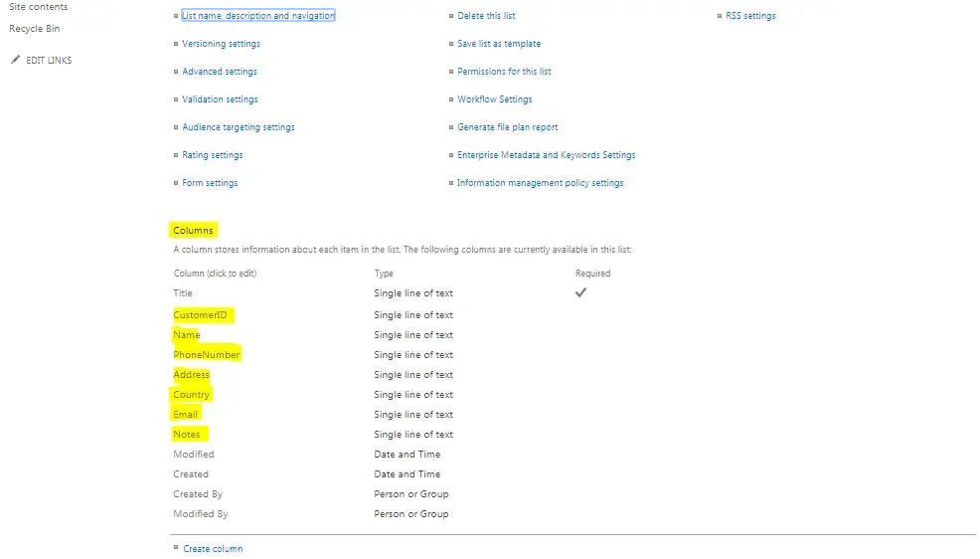The height and width of the screenshot is (559, 980).
Task: Click the Columns section heading
Action: pos(193,230)
